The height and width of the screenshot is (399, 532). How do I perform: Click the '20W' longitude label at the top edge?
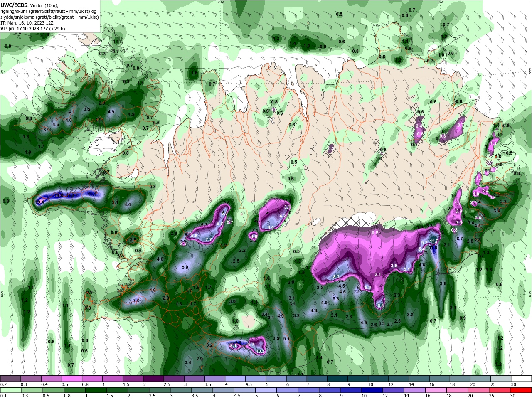[221, 2]
